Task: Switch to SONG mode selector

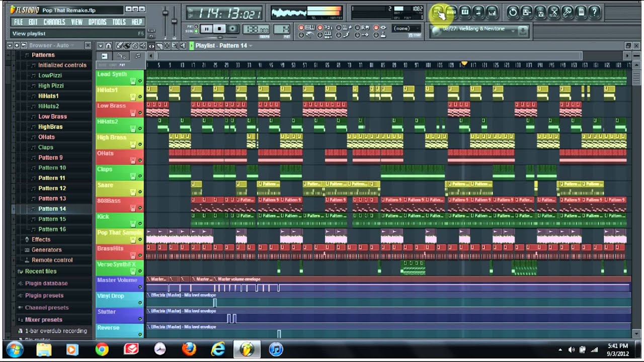Action: point(196,31)
